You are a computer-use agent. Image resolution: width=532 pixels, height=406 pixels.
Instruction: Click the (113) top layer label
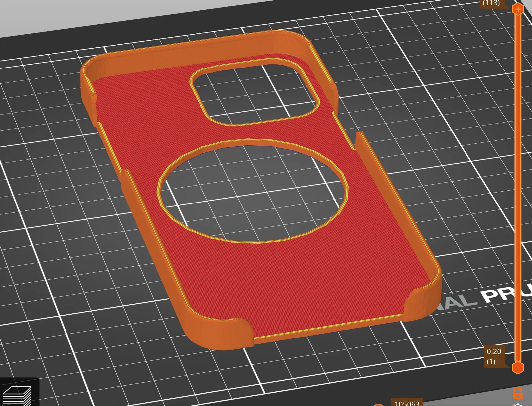click(x=491, y=3)
